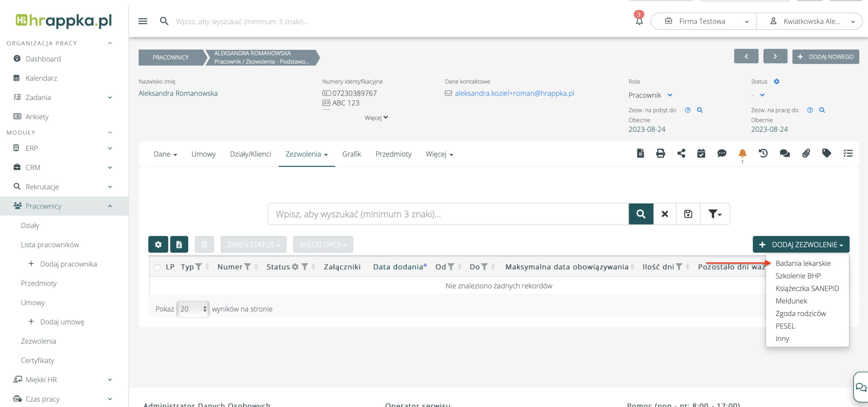Expand the Rola Pracownik dropdown arrow

pos(670,95)
